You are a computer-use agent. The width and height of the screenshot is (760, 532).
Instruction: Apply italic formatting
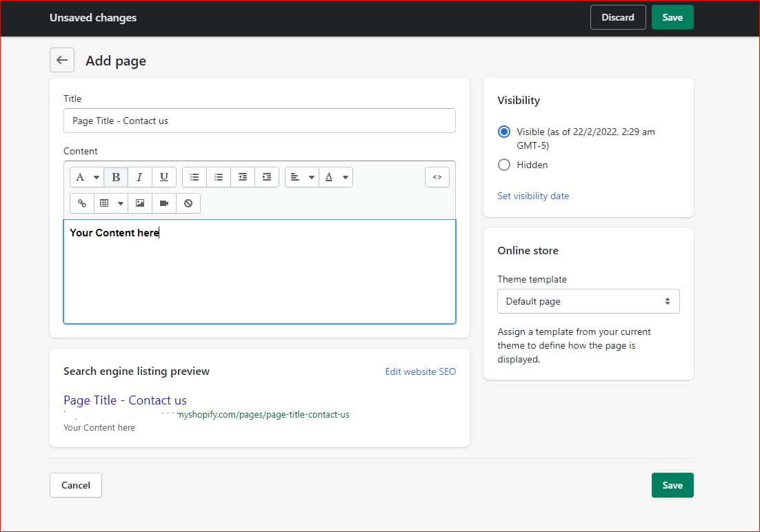click(x=139, y=177)
